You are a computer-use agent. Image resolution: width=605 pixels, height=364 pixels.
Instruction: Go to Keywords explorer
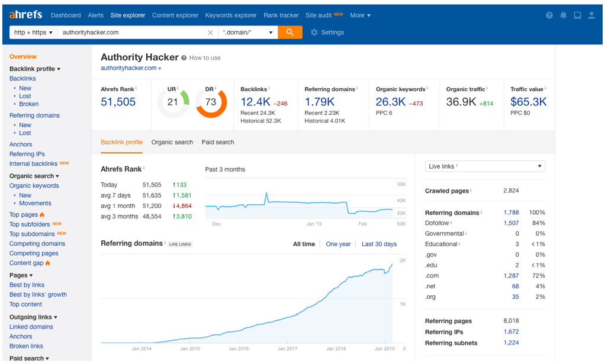click(x=231, y=15)
